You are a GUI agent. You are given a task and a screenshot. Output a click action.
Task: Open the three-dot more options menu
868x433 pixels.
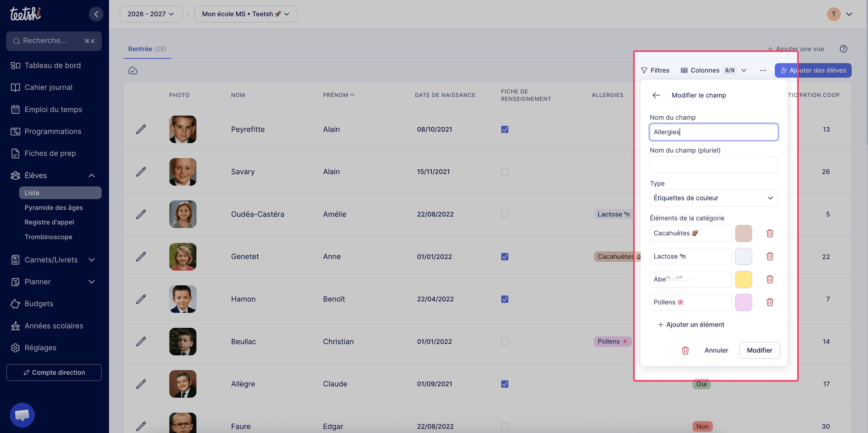(763, 70)
